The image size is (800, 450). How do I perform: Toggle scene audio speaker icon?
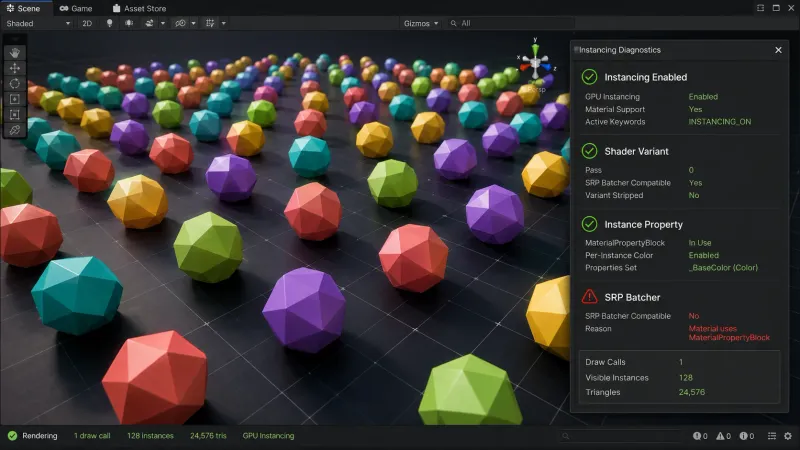coord(129,23)
